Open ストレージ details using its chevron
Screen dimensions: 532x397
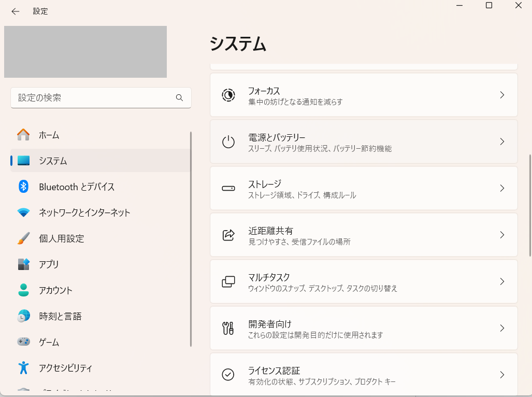tap(501, 188)
